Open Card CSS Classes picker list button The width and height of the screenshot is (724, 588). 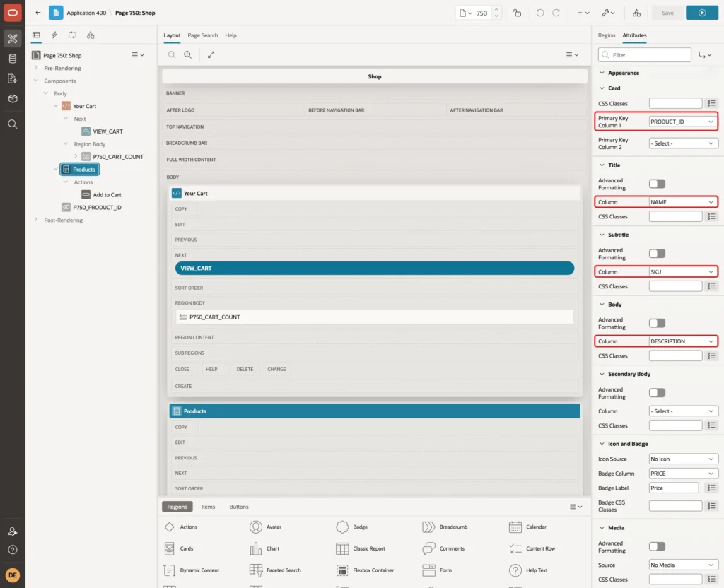pos(711,103)
